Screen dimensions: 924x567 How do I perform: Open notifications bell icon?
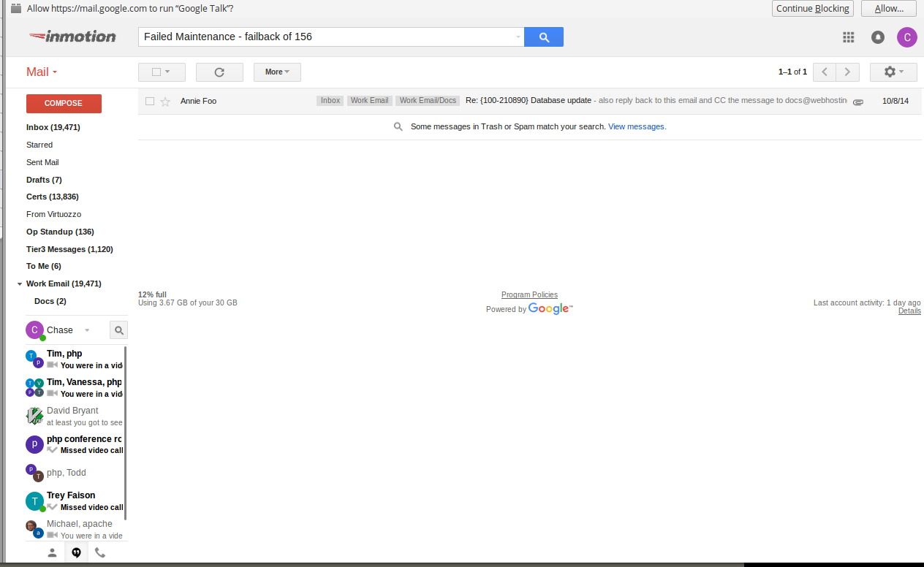click(878, 37)
